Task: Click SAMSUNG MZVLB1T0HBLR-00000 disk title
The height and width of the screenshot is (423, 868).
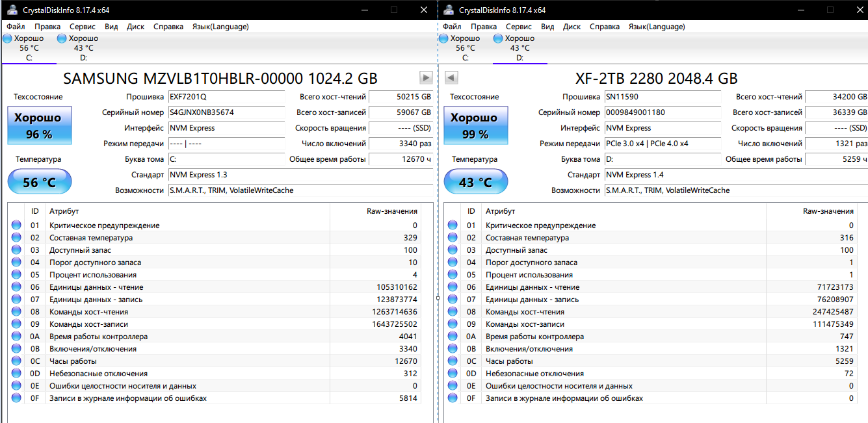Action: click(x=220, y=79)
